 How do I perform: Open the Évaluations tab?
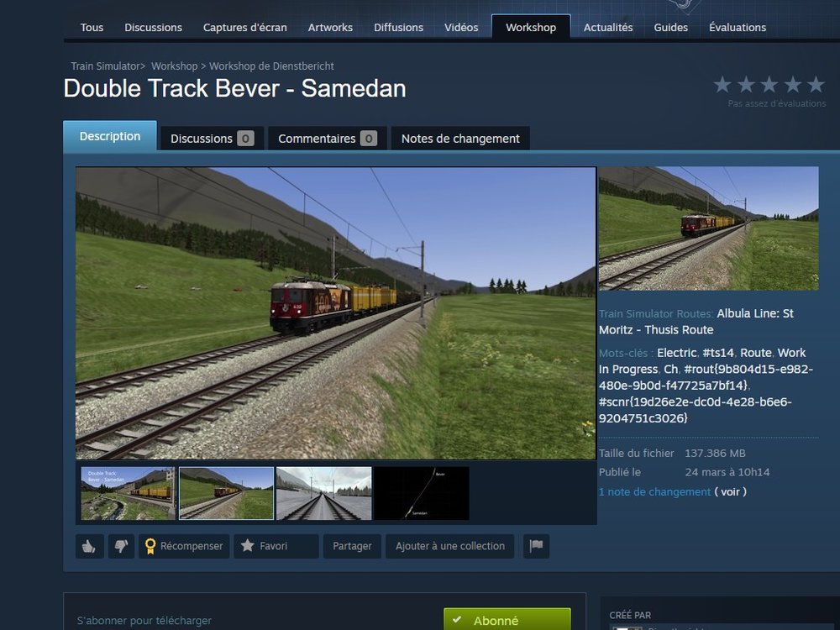click(x=738, y=28)
